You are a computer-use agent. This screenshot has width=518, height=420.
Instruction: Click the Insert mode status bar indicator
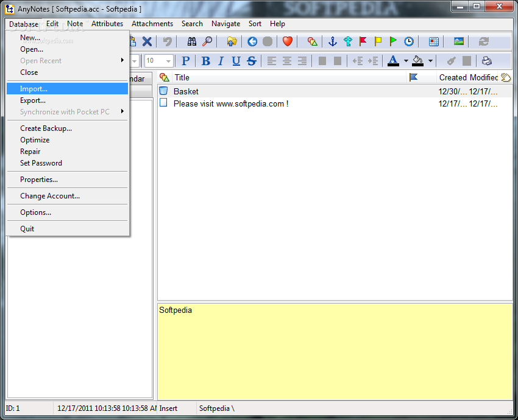(168, 408)
